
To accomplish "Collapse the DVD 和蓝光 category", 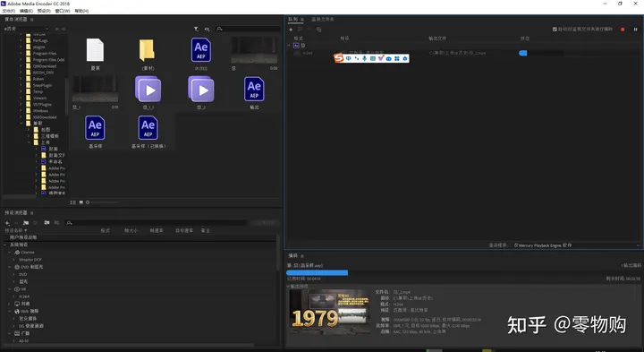I will (10, 267).
